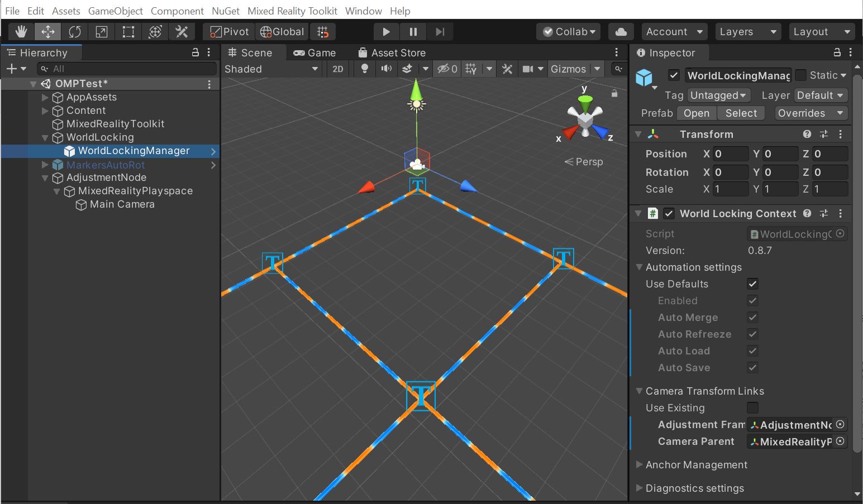The height and width of the screenshot is (504, 863).
Task: Open the NuGet menu
Action: 226,11
